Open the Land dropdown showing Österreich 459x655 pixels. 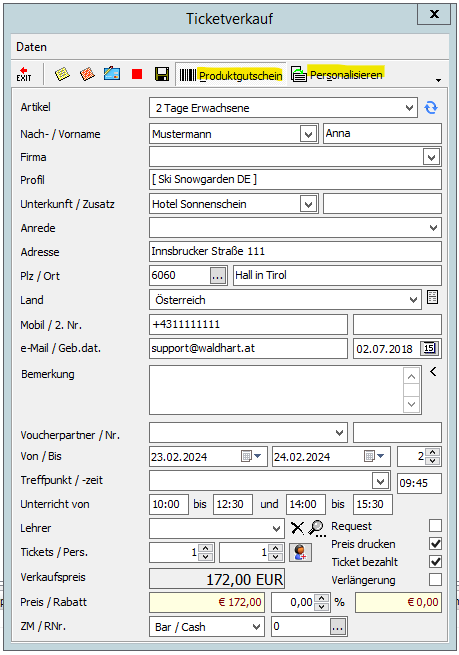point(413,300)
